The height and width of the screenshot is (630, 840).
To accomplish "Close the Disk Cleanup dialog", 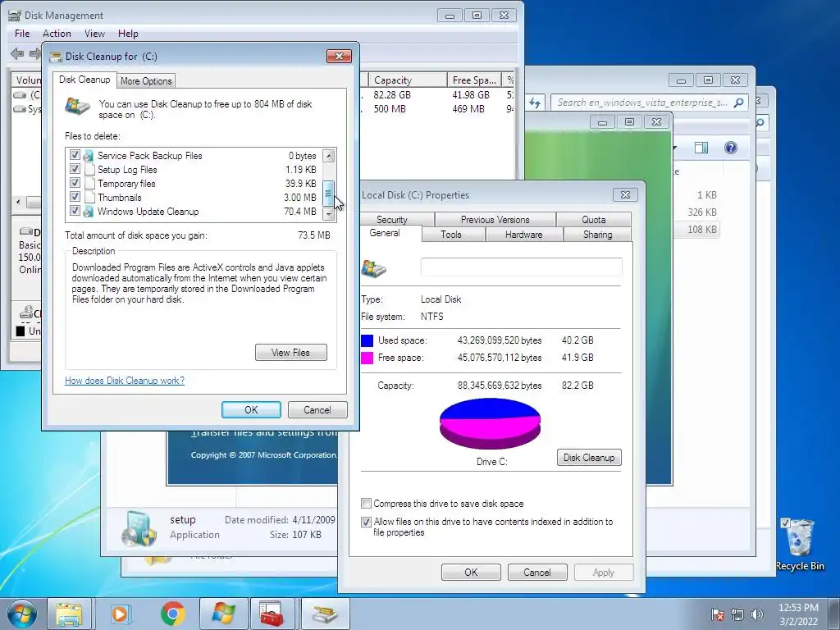I will (x=339, y=57).
